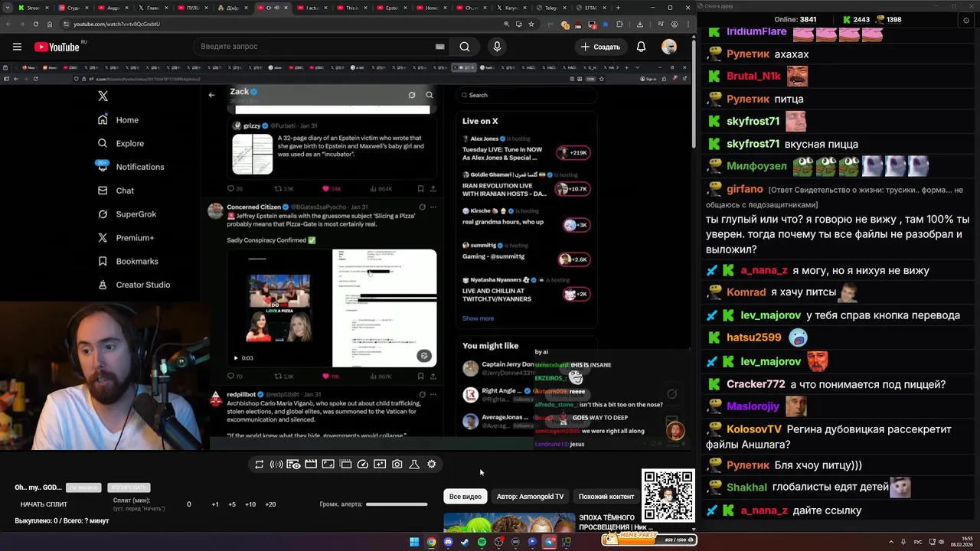
Task: Open the extensions puzzle icon
Action: (619, 24)
